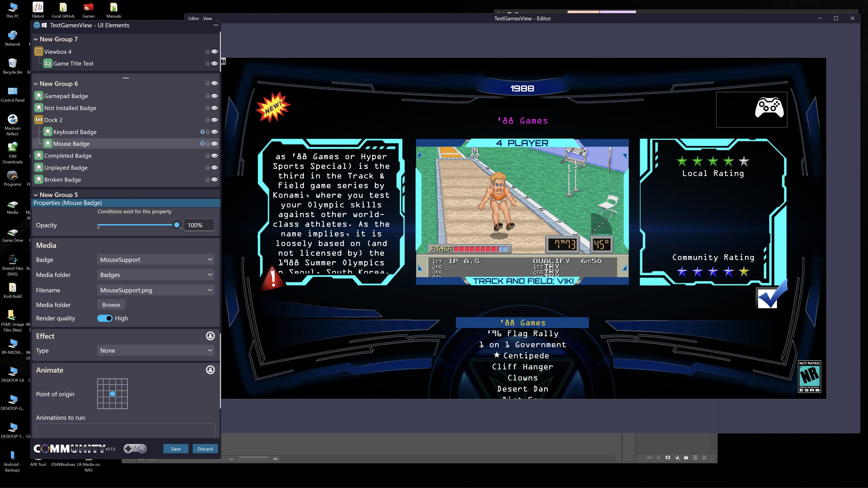868x488 pixels.
Task: Open the Badge dropdown showing MouseSupport
Action: point(156,260)
